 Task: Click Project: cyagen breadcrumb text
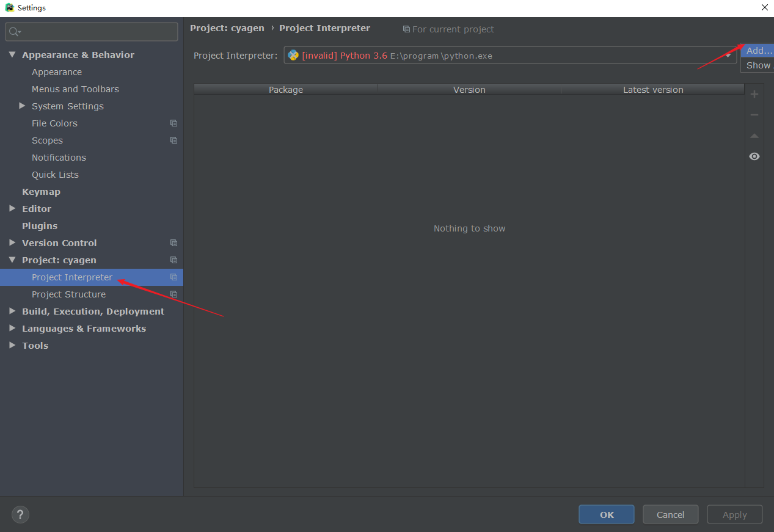tap(227, 28)
